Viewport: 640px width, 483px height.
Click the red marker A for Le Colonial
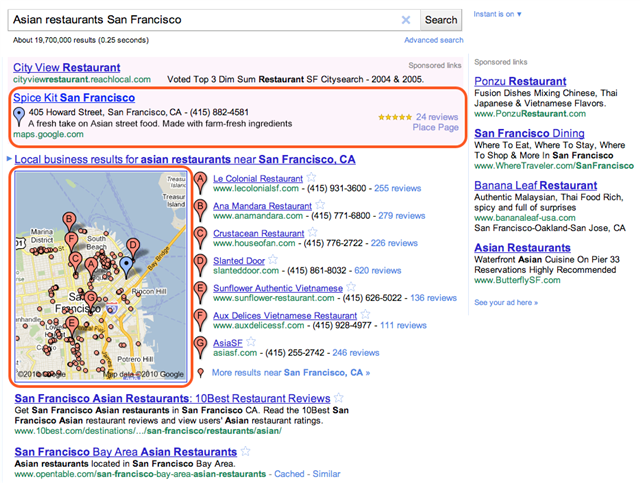tap(202, 180)
